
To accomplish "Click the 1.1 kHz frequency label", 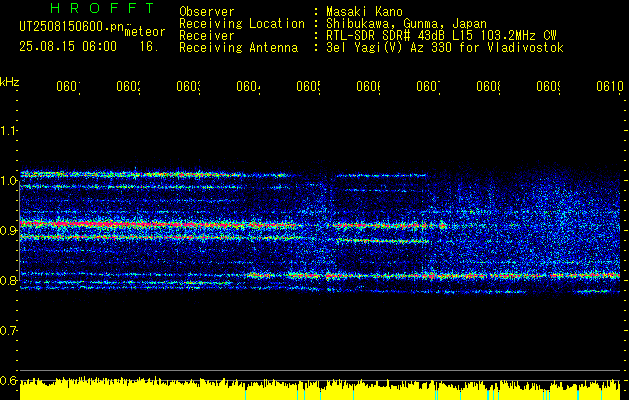I will (8, 130).
